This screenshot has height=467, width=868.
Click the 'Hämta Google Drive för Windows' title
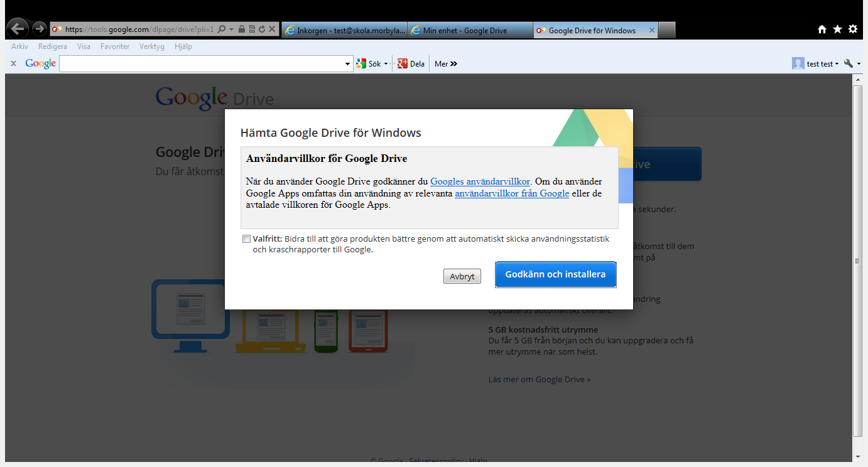[x=330, y=133]
